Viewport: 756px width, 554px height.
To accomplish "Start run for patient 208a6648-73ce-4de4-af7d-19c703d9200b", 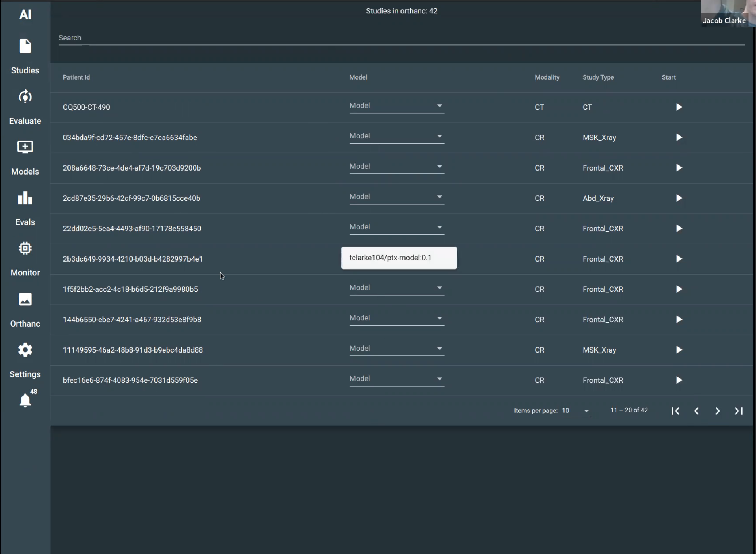I will 679,168.
